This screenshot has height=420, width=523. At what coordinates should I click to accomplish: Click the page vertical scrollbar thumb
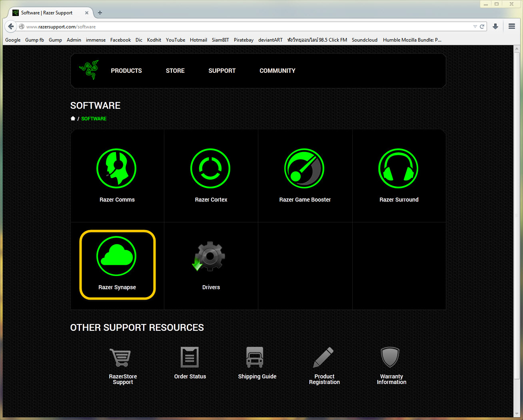coord(517,215)
